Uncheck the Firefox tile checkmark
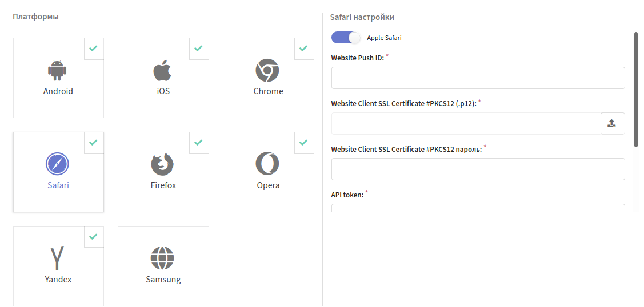644x307 pixels. point(198,143)
